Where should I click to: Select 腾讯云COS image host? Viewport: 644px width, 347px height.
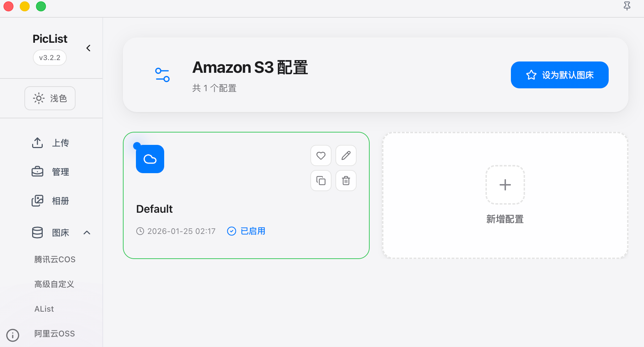coord(55,259)
